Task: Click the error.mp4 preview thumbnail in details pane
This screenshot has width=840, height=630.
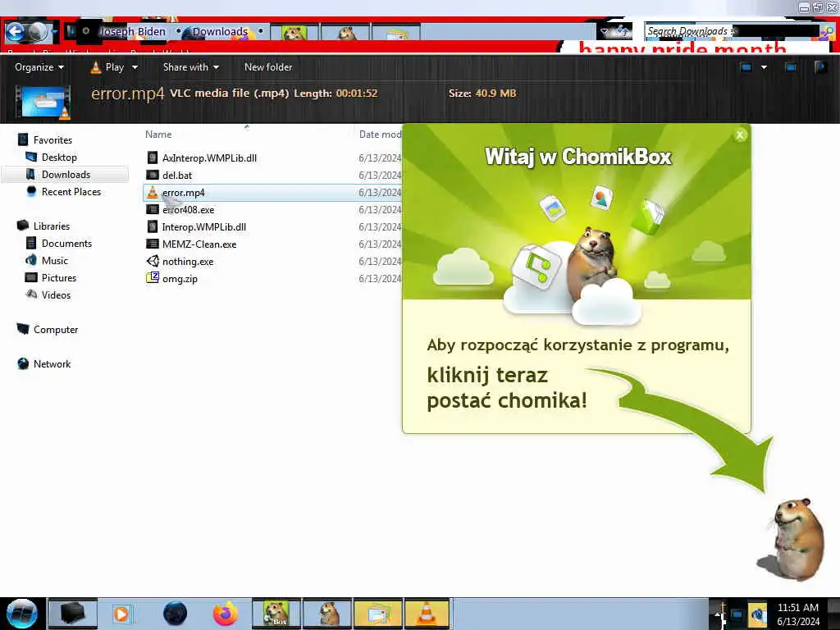Action: [43, 103]
